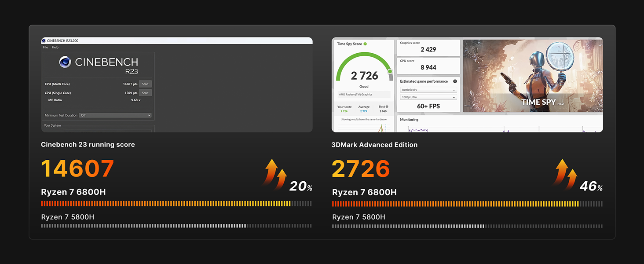Open the File menu in Cinebench
Viewport: 644px width, 264px height.
(x=45, y=48)
